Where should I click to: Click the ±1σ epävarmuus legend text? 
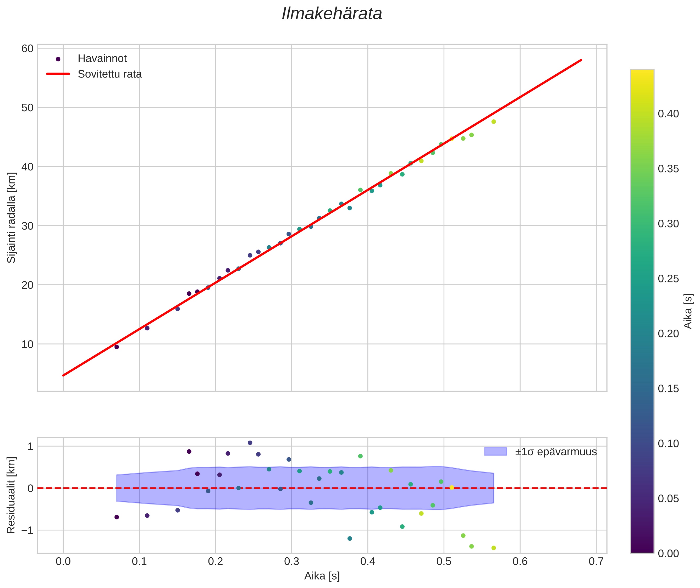click(556, 452)
